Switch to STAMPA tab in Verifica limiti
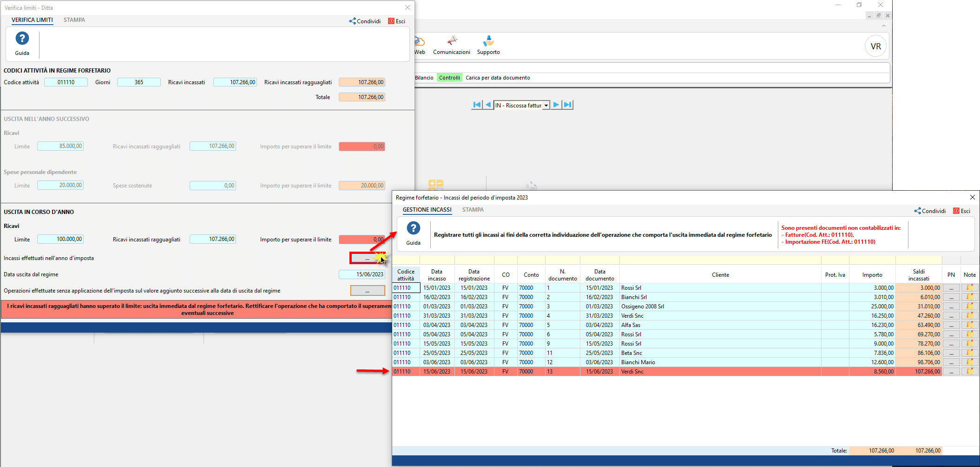The width and height of the screenshot is (980, 467). point(74,20)
